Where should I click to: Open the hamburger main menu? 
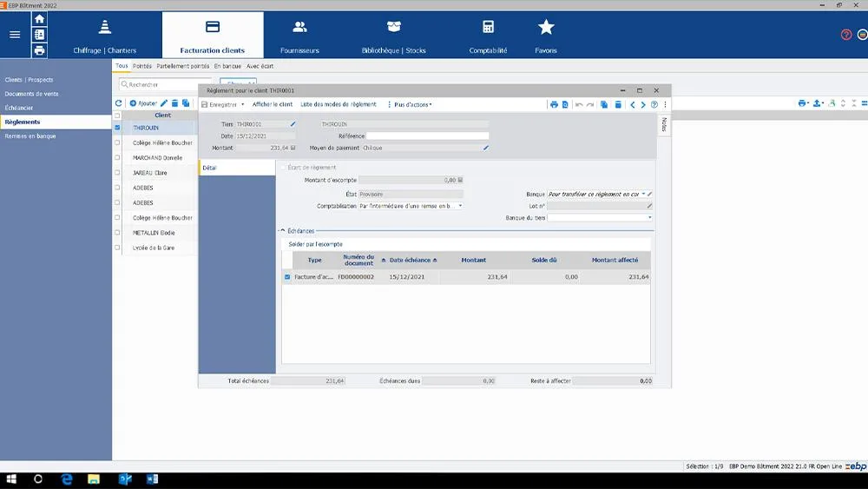[15, 35]
